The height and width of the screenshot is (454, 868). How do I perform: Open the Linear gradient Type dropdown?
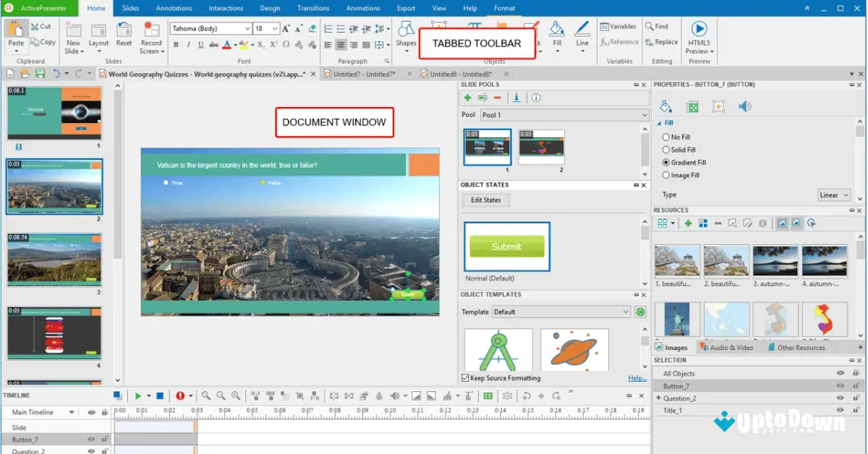coord(833,194)
